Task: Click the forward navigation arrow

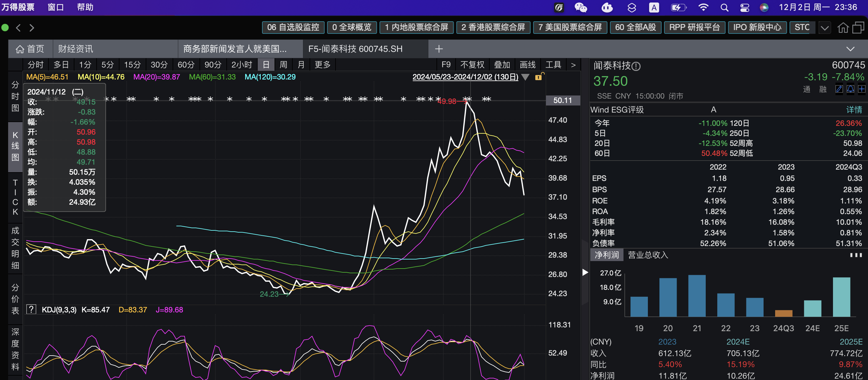Action: point(32,28)
